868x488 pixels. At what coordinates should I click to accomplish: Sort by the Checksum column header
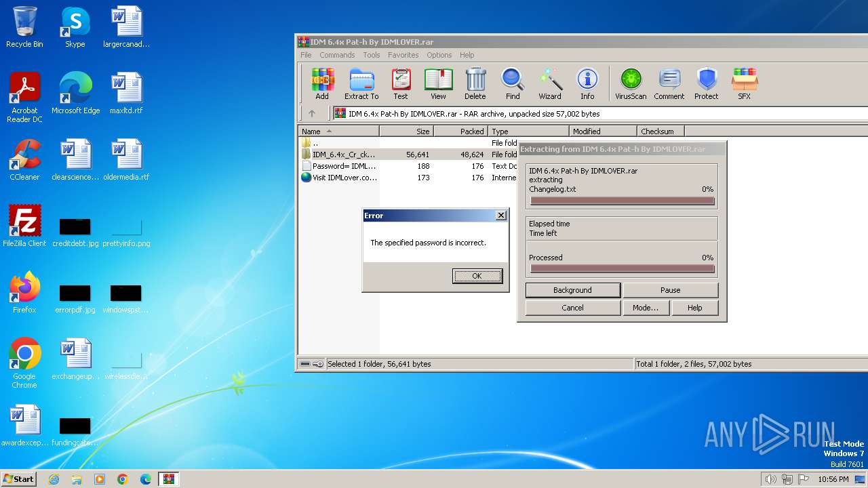661,131
